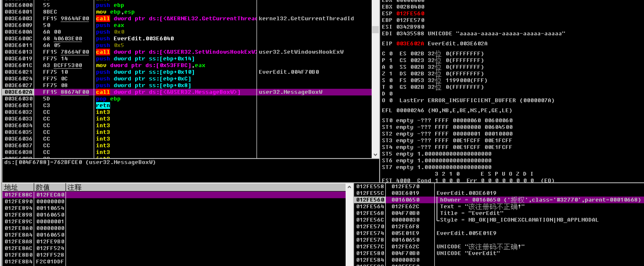Click the mov ds:[0x53FFBC],eax instruction
This screenshot has width=644, height=266.
(187, 65)
